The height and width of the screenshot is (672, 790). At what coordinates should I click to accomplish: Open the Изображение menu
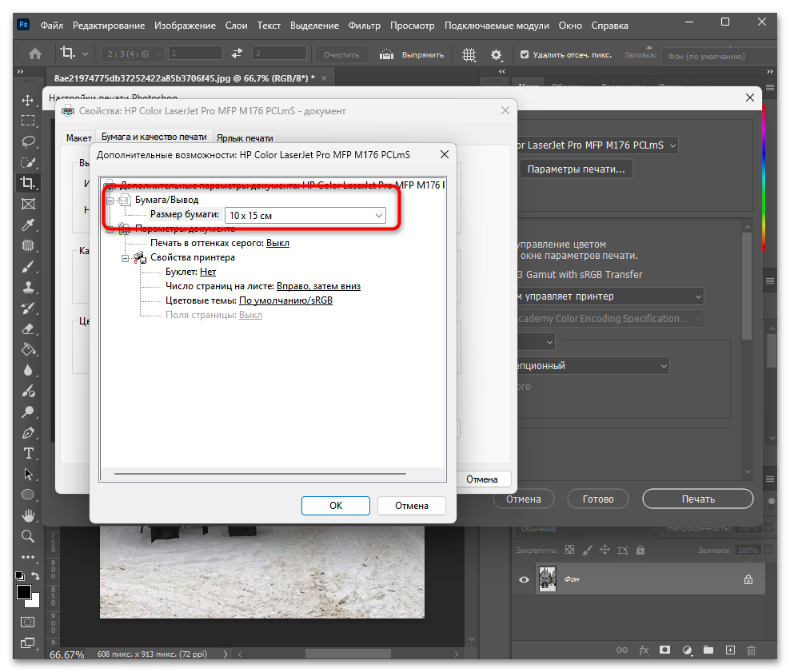coord(185,25)
